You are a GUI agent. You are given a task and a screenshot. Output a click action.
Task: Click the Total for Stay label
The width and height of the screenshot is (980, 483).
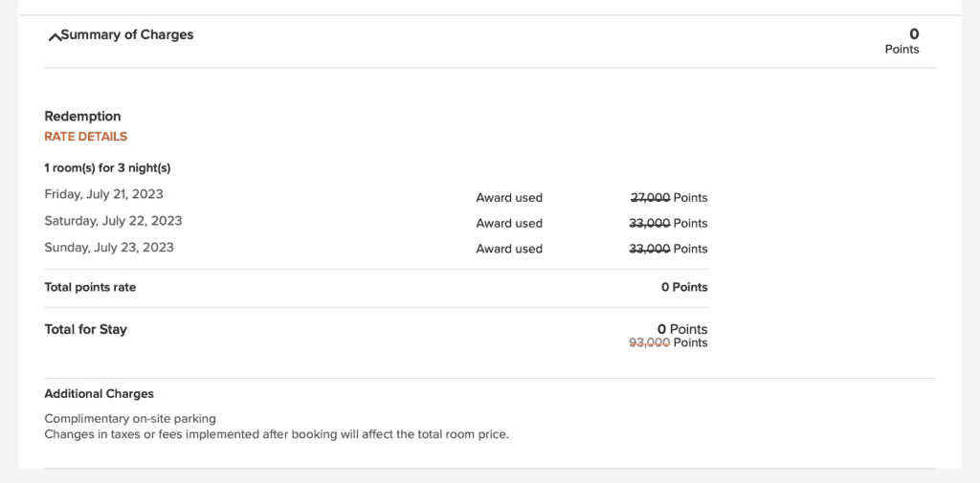(85, 329)
